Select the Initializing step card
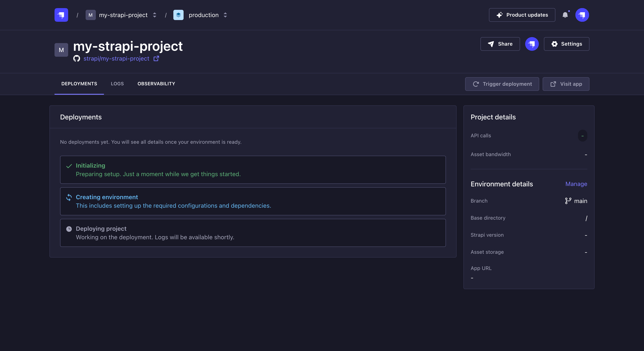The height and width of the screenshot is (351, 644). (253, 170)
